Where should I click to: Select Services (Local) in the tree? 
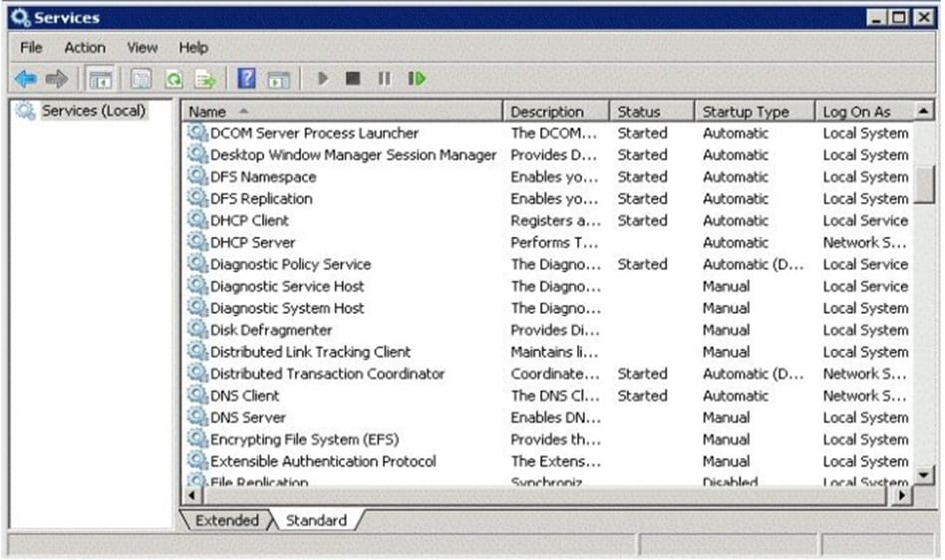click(x=93, y=111)
